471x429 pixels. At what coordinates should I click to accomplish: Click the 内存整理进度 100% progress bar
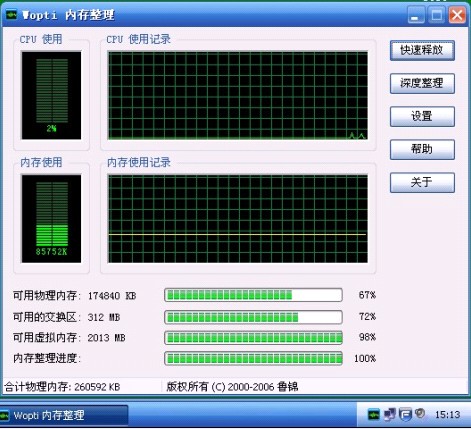(253, 359)
